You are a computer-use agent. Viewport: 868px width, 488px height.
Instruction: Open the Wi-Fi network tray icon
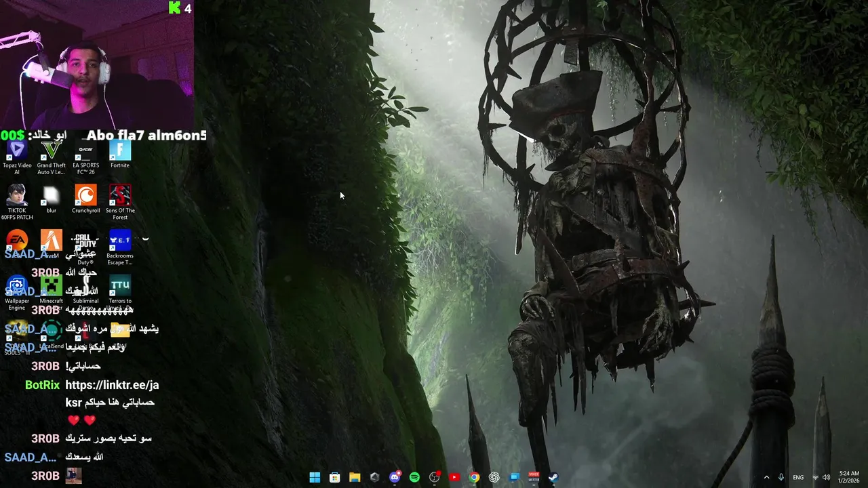[815, 477]
